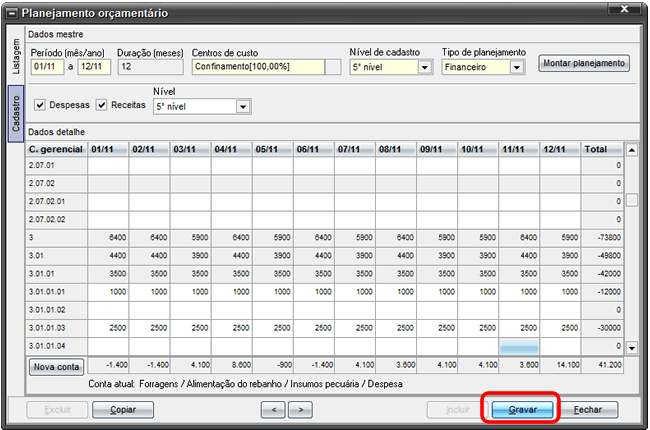Click the Centros de custo field
The width and height of the screenshot is (650, 430).
click(x=258, y=67)
